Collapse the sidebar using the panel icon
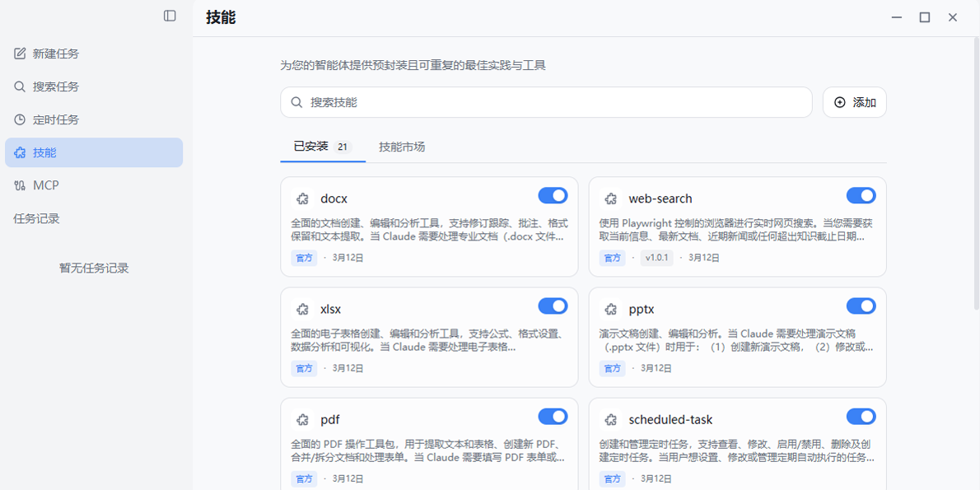This screenshot has height=490, width=980. (x=170, y=16)
